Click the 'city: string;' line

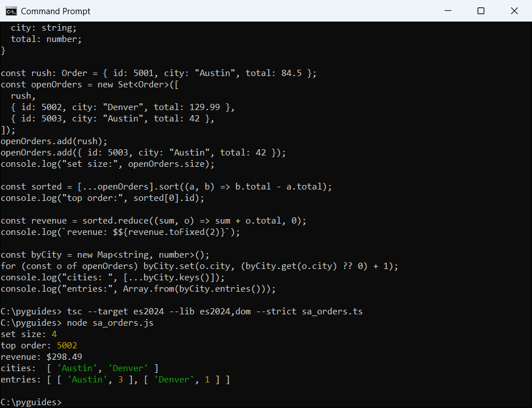[x=44, y=28]
